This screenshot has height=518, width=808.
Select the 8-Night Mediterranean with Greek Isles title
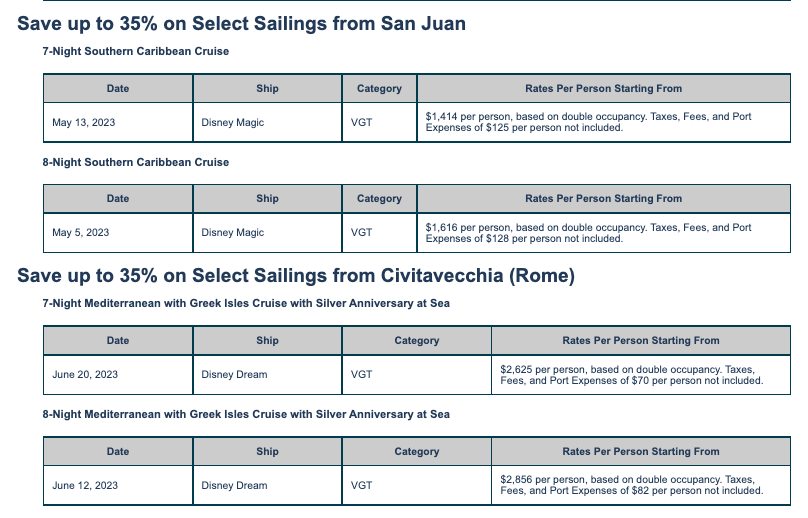tap(246, 414)
